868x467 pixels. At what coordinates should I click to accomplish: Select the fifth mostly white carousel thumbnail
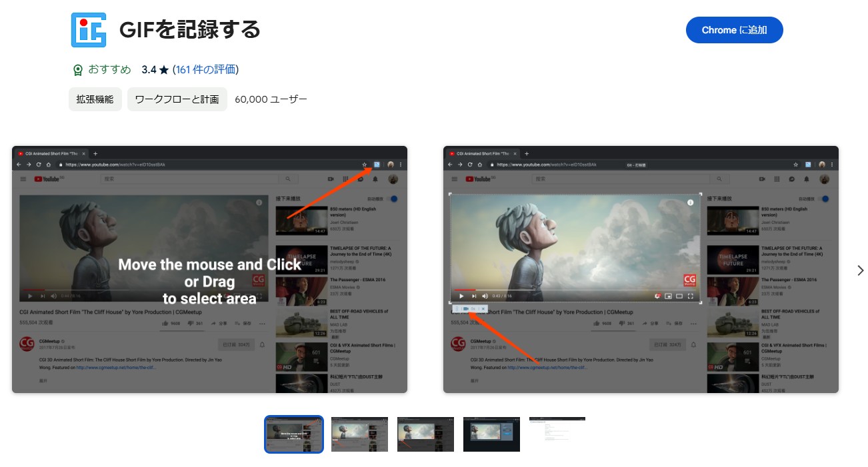click(557, 434)
